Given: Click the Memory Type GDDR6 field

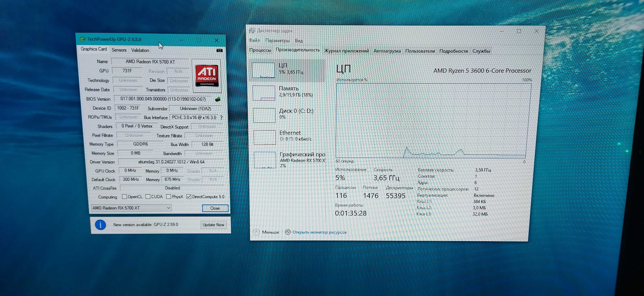Looking at the screenshot, I should (x=141, y=144).
